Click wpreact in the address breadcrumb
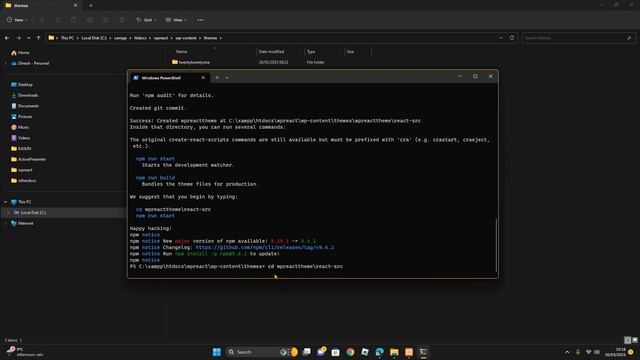This screenshot has width=640, height=360. click(x=161, y=38)
